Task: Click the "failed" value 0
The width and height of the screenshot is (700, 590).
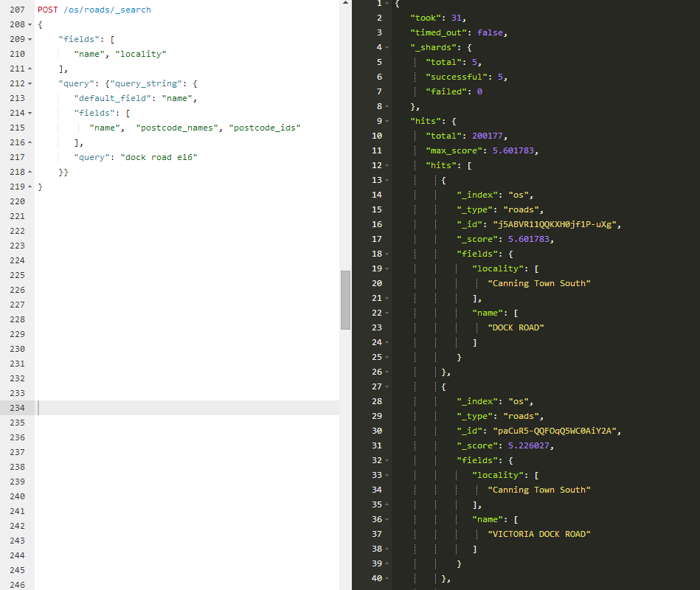Action: 479,91
